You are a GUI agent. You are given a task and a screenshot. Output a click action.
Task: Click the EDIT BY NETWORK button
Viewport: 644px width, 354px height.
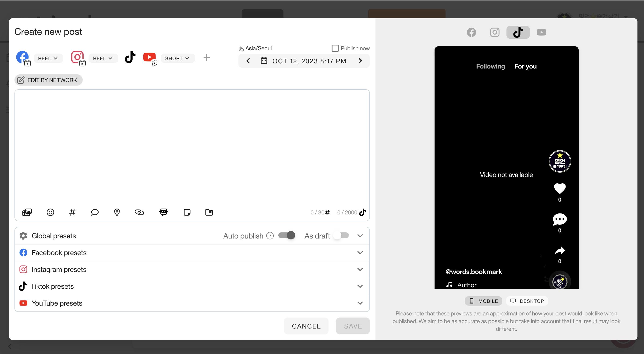point(48,80)
